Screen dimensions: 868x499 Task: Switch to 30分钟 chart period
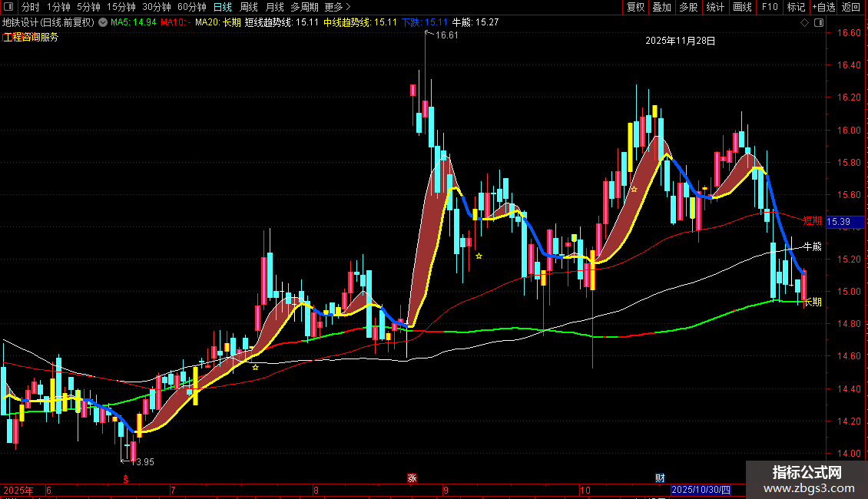(157, 7)
